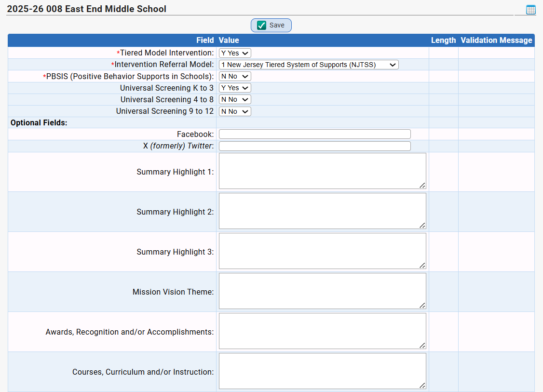Click resize handle of Mission Vision Theme box

tap(422, 305)
